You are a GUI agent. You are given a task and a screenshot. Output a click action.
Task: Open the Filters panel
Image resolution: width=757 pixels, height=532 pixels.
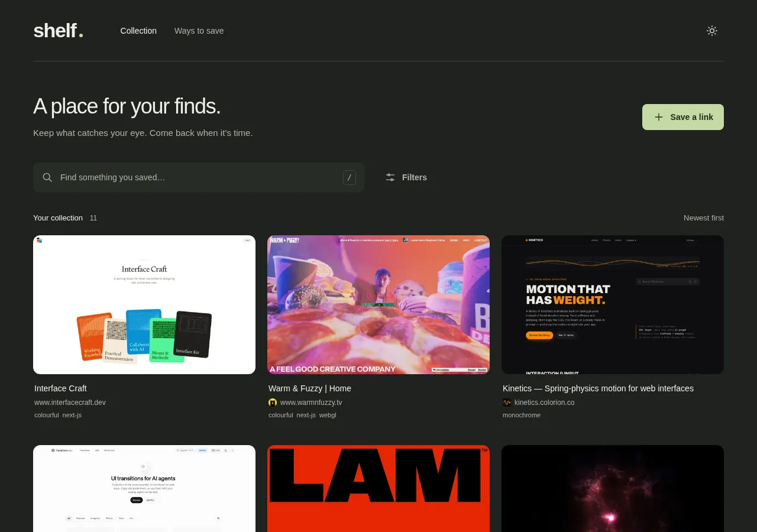[x=406, y=177]
